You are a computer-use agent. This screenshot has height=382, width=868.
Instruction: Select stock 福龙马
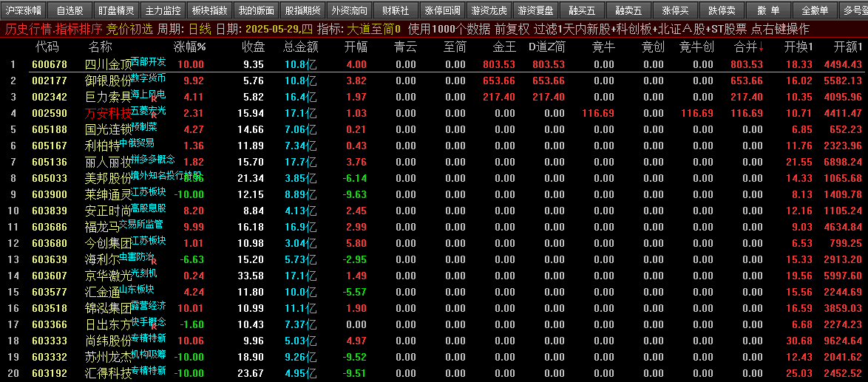(103, 227)
